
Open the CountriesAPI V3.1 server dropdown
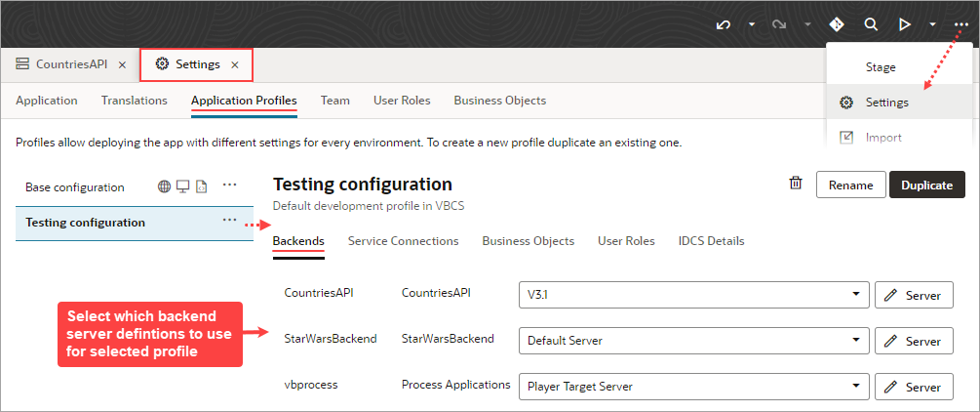(x=693, y=295)
